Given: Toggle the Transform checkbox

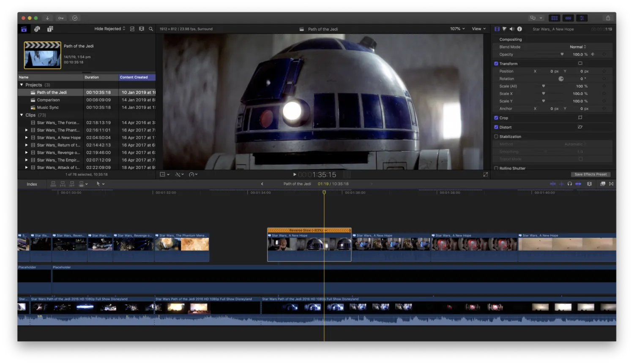Looking at the screenshot, I should [x=496, y=64].
